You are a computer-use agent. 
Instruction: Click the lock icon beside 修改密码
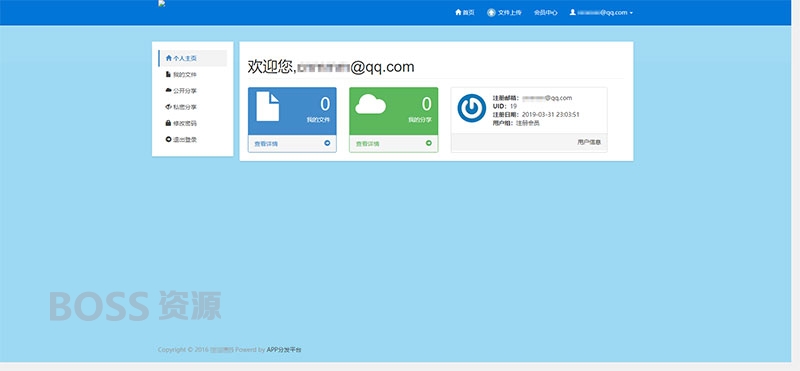pyautogui.click(x=168, y=123)
